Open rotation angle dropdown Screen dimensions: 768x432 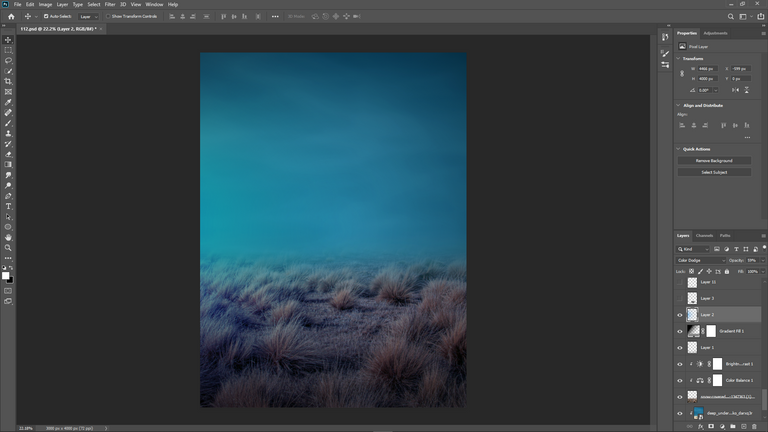(716, 90)
